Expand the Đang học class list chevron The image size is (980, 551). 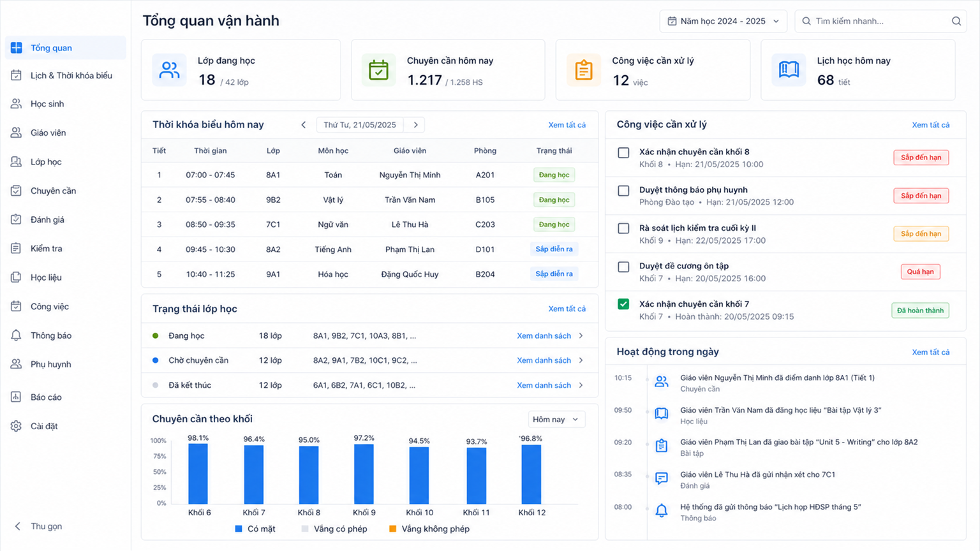pyautogui.click(x=581, y=335)
